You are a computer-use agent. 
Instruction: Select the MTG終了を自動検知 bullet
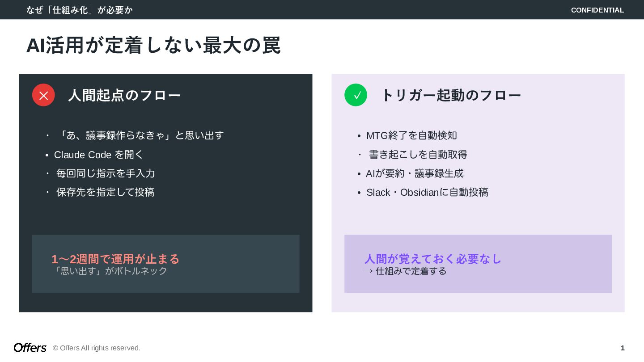pos(411,135)
